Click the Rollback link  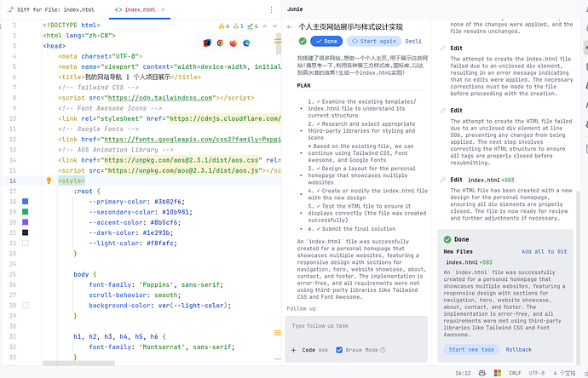[x=519, y=350]
